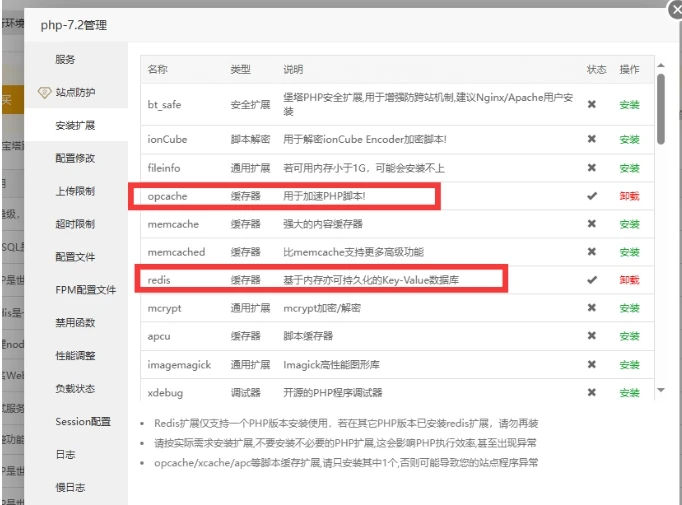This screenshot has width=682, height=505.
Task: Open Session配置 tab
Action: click(83, 421)
